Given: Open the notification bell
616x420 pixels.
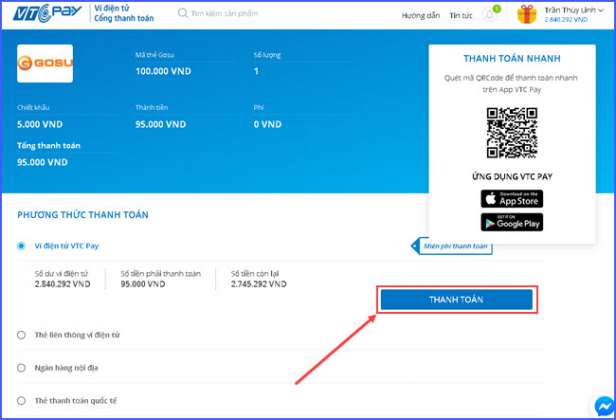Looking at the screenshot, I should [490, 15].
